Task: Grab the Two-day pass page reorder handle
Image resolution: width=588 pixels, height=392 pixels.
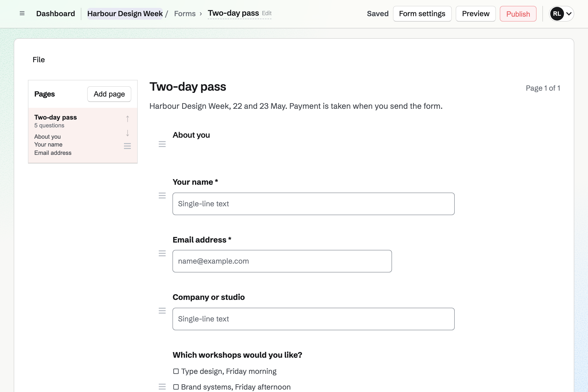Action: (127, 146)
